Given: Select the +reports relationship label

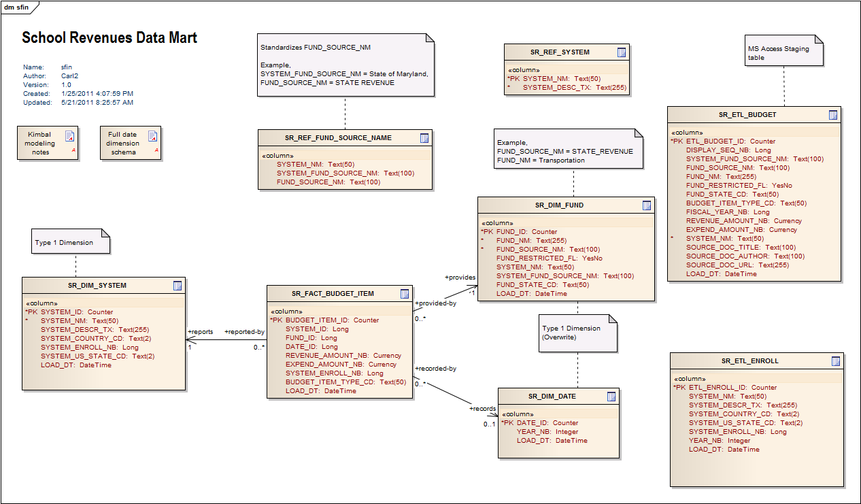Looking at the screenshot, I should (201, 333).
